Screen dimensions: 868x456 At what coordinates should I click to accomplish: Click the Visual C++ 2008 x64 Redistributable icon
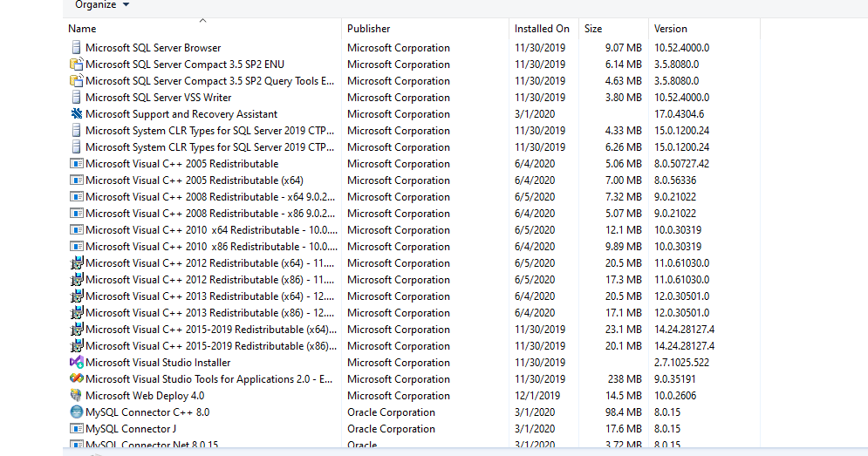pos(77,197)
